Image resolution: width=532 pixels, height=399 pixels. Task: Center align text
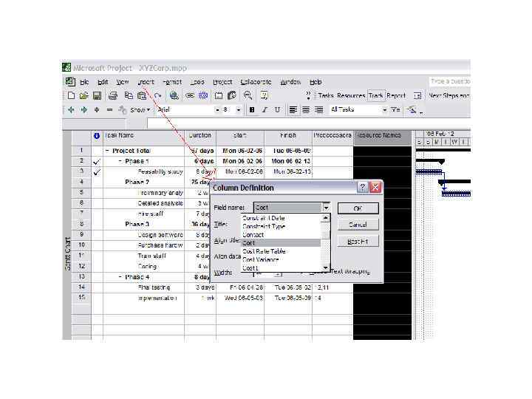click(x=306, y=109)
